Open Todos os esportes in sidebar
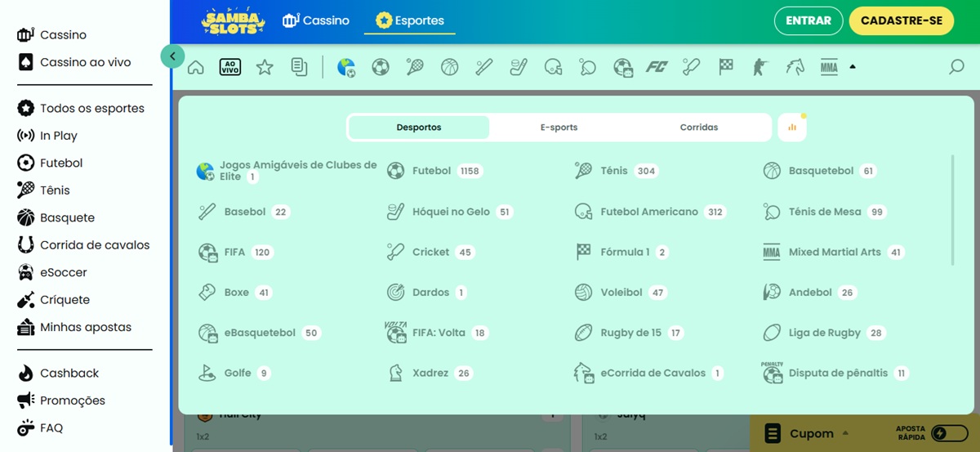 (x=80, y=108)
